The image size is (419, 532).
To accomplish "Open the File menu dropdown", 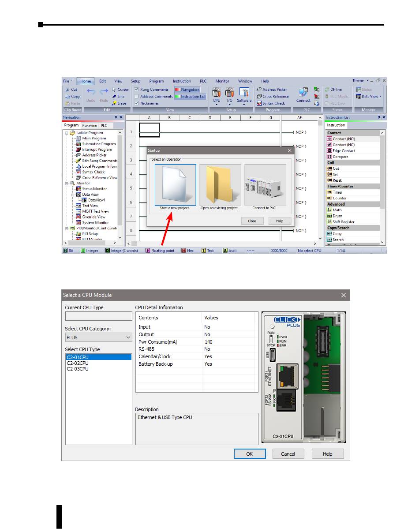I will tap(68, 81).
